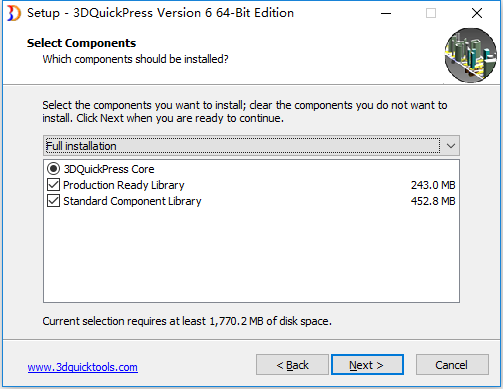
Task: Uncheck the Standard Component Library checkbox
Action: click(53, 201)
